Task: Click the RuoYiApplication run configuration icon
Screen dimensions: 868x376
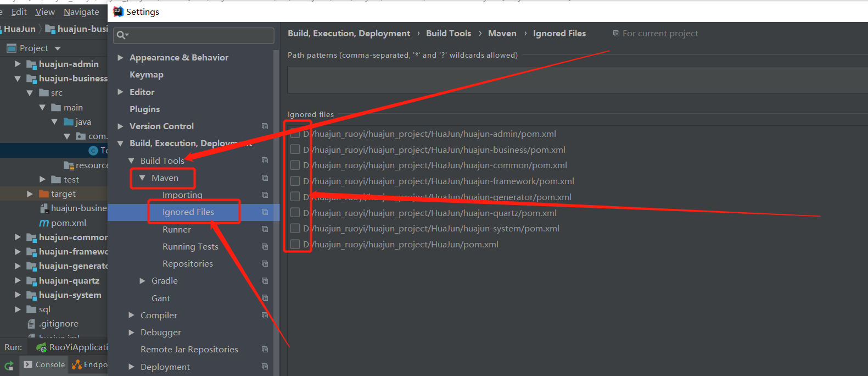Action: tap(41, 347)
